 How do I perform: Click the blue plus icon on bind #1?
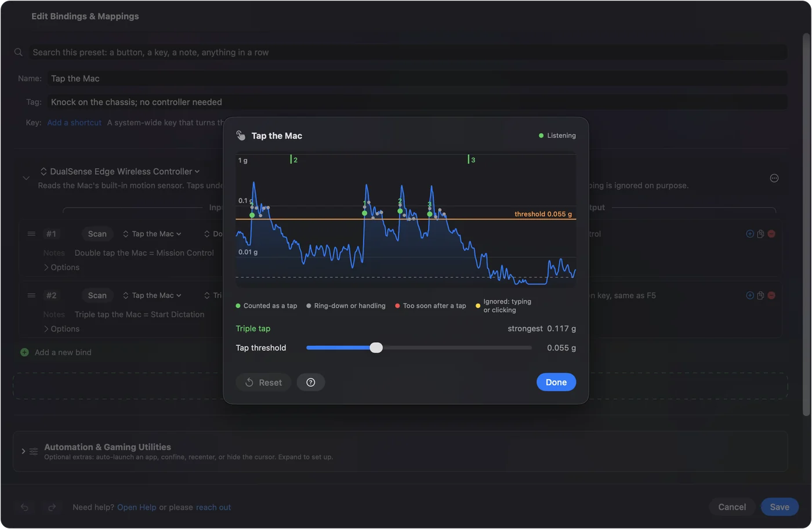pyautogui.click(x=750, y=234)
